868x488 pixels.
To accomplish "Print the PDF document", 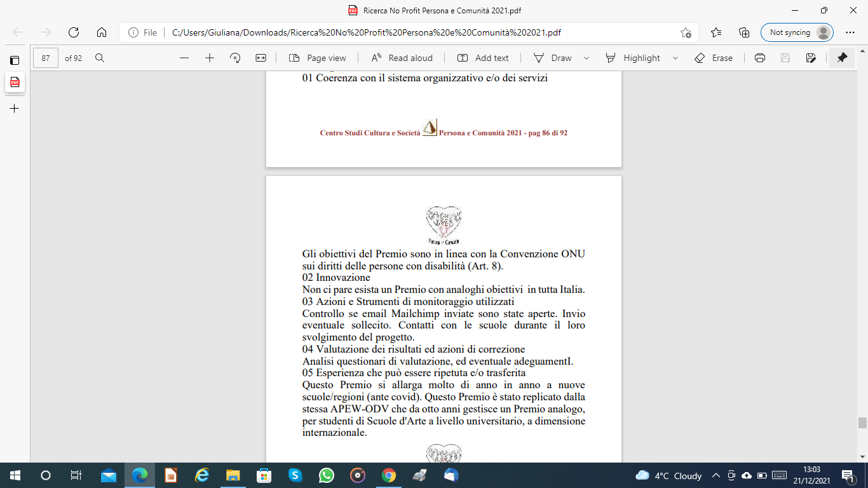I will tap(760, 58).
